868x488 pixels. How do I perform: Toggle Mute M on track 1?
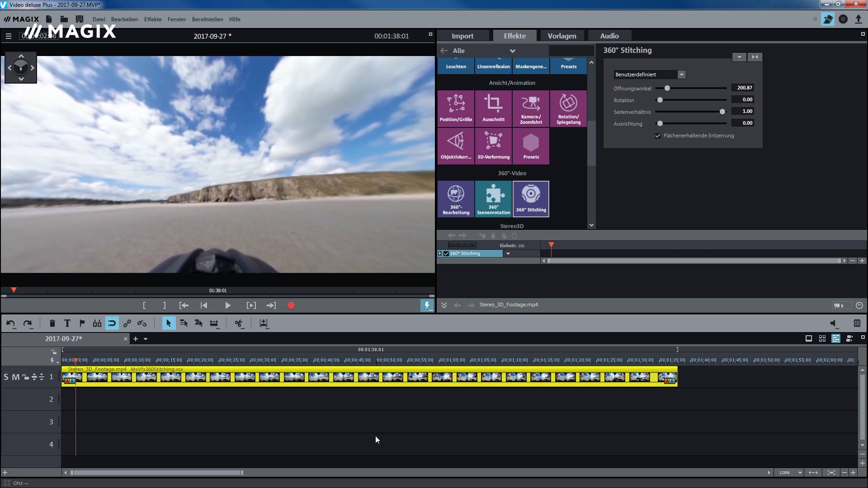pyautogui.click(x=15, y=377)
